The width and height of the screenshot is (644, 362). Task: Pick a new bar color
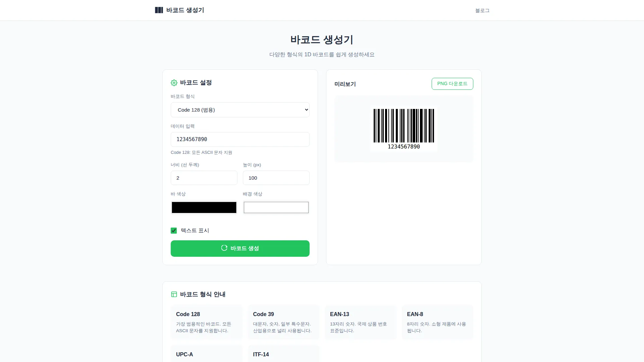pyautogui.click(x=204, y=207)
